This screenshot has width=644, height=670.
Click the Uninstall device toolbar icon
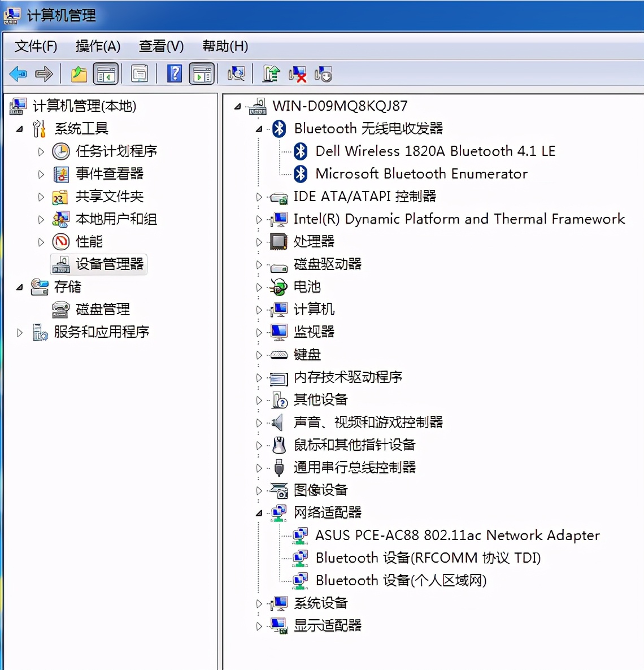click(x=298, y=73)
